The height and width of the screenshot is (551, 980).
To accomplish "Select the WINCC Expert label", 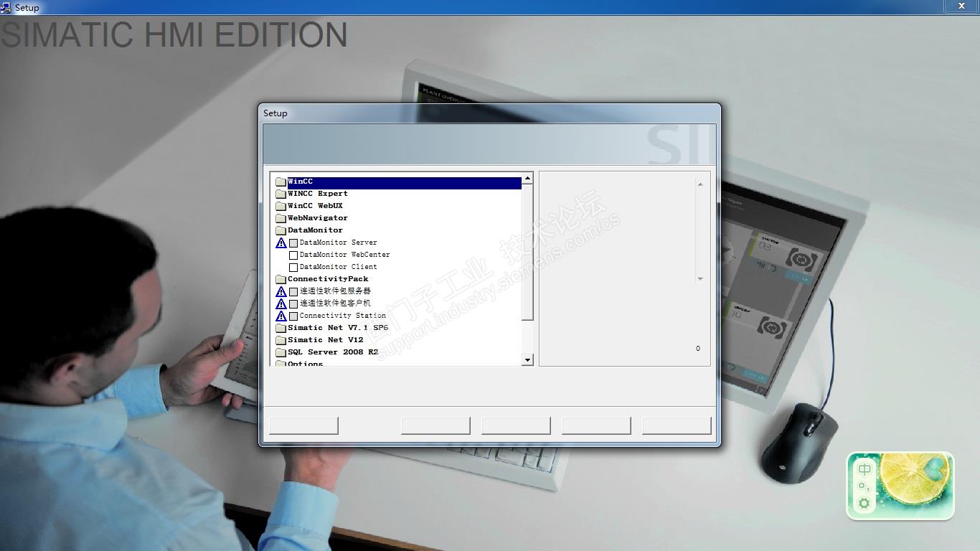I will click(318, 194).
